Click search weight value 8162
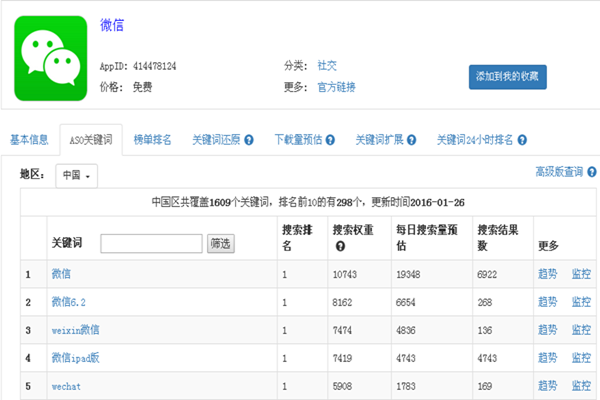The image size is (600, 400). point(342,302)
